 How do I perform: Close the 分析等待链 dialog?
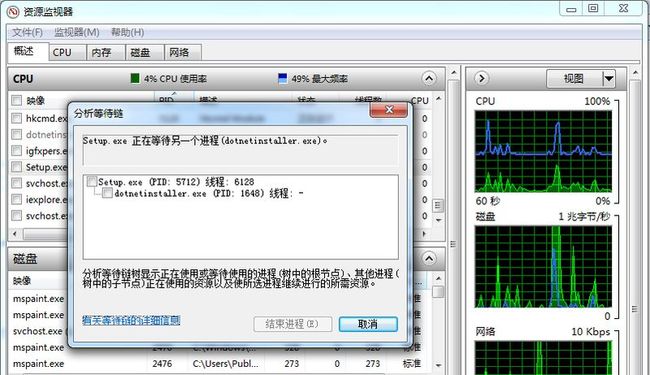(388, 110)
